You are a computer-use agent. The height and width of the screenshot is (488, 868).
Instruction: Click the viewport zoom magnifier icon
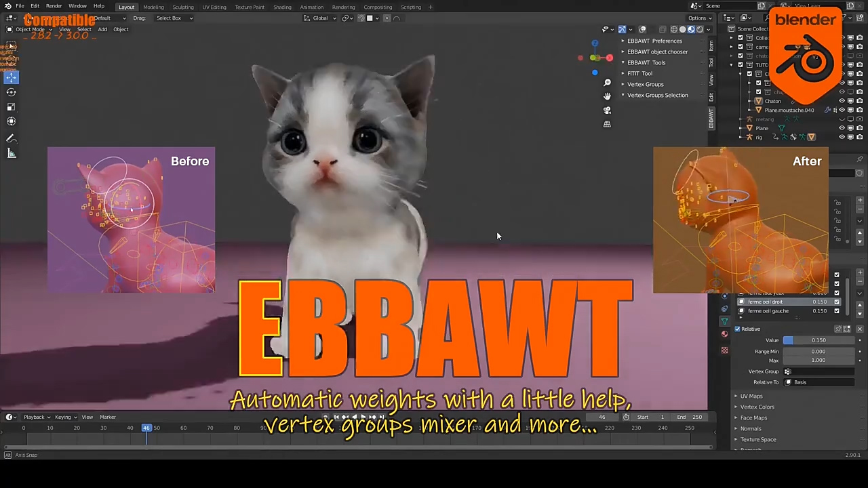coord(607,83)
